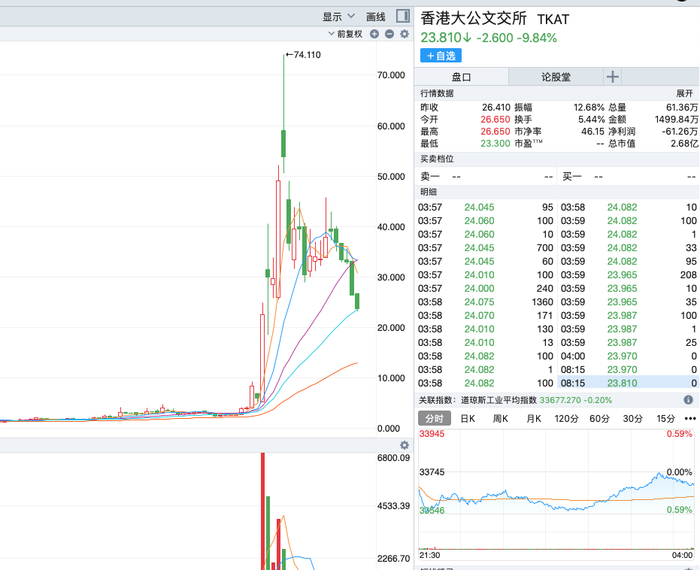The width and height of the screenshot is (700, 570).
Task: Click the 昨收 value 26.410
Action: (x=496, y=108)
